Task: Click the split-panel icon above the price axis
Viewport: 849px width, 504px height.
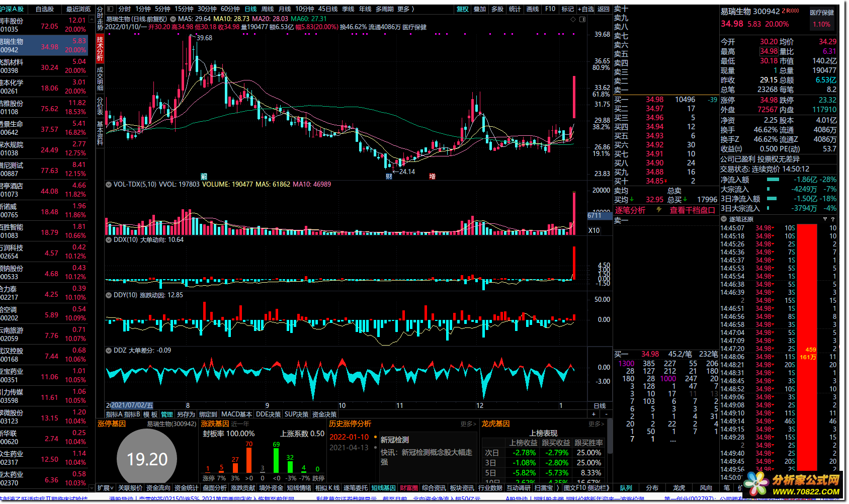Action: click(x=582, y=19)
